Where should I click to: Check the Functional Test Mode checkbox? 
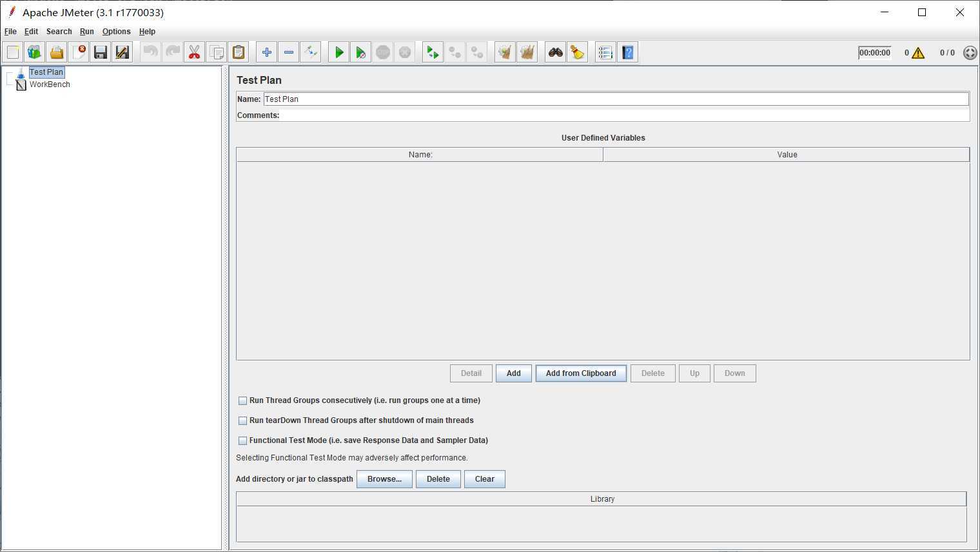click(242, 440)
